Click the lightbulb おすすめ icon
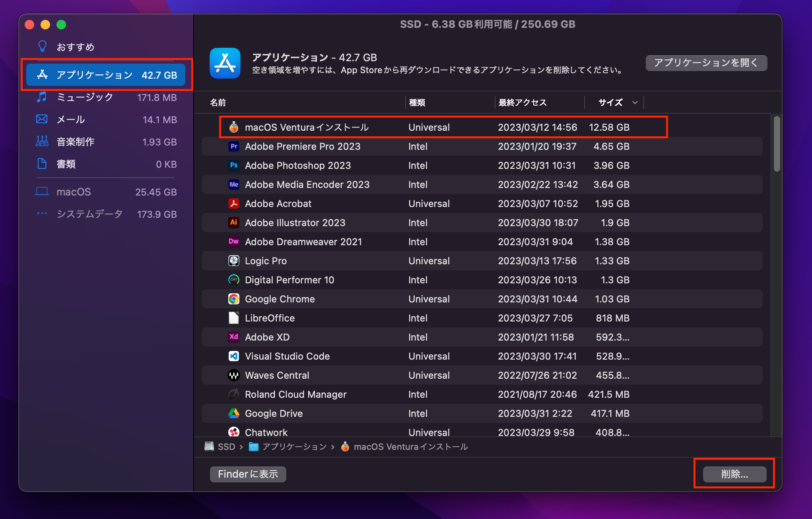 (x=42, y=46)
